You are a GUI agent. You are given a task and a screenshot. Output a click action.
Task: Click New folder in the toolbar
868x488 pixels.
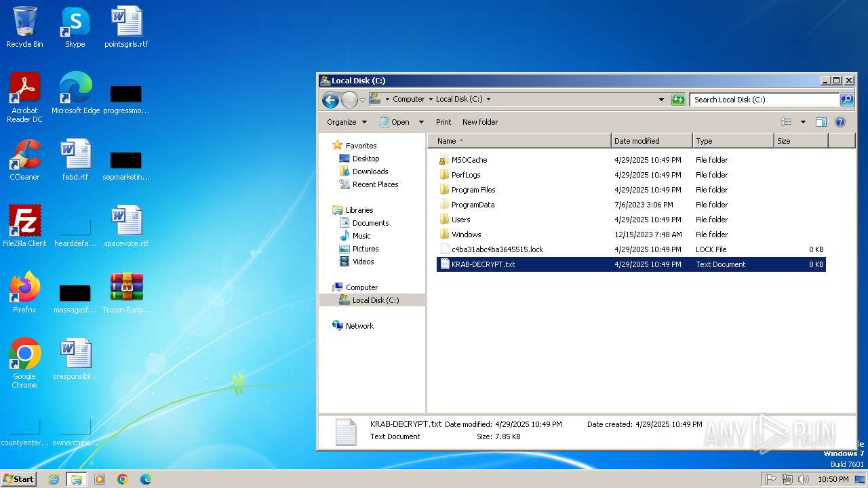(480, 122)
